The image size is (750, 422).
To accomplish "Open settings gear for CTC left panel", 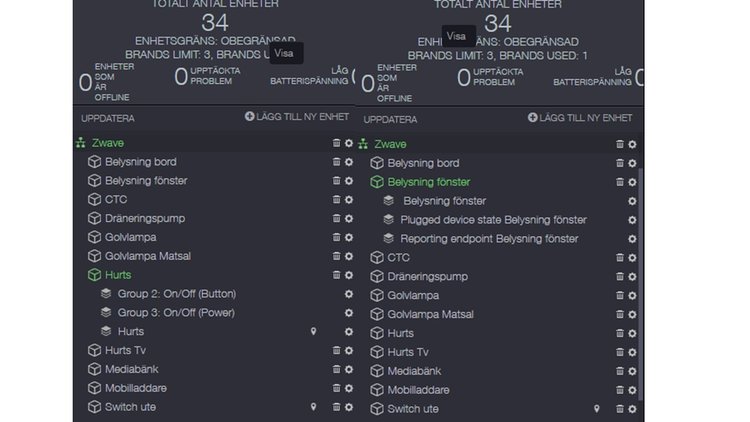I will 349,200.
